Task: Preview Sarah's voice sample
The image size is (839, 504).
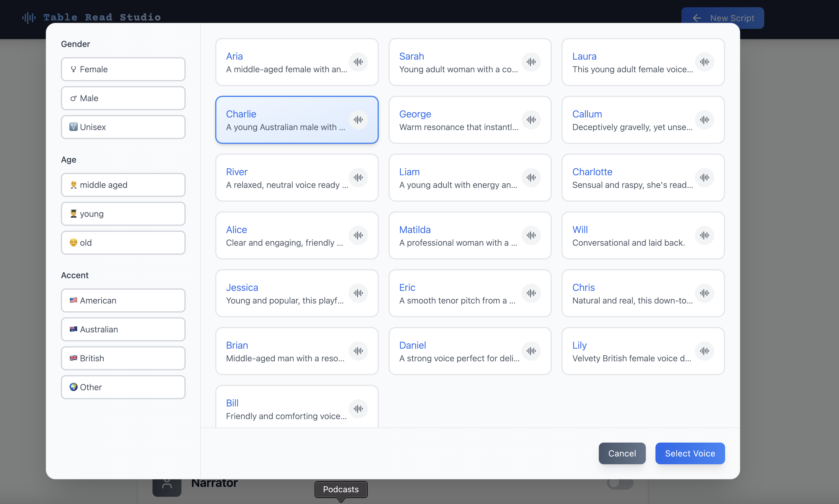Action: pyautogui.click(x=531, y=62)
